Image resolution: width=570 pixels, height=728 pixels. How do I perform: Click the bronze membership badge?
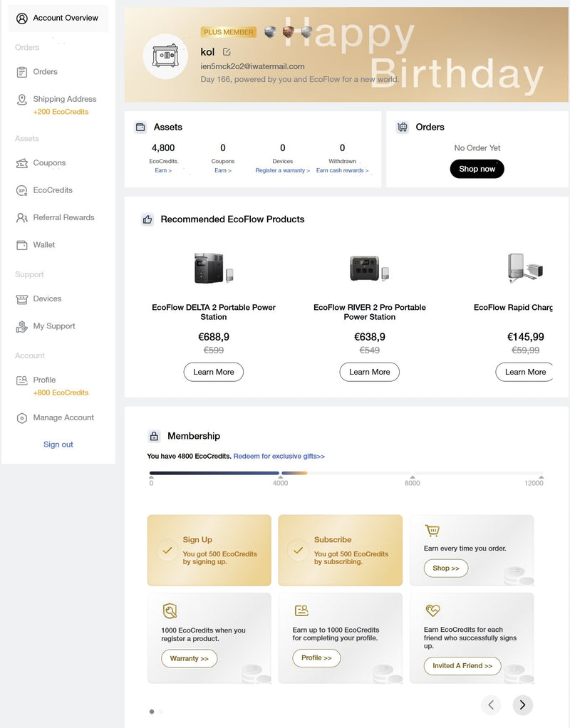pyautogui.click(x=288, y=32)
